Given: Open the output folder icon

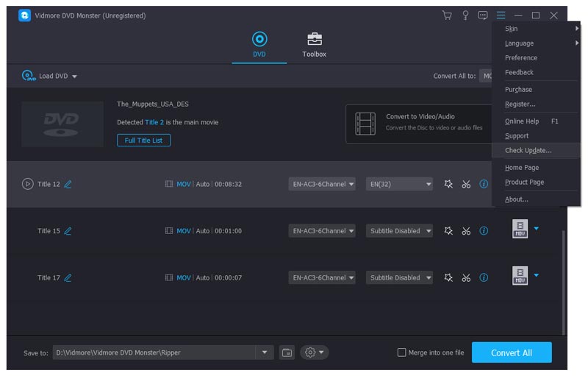Looking at the screenshot, I should 287,352.
